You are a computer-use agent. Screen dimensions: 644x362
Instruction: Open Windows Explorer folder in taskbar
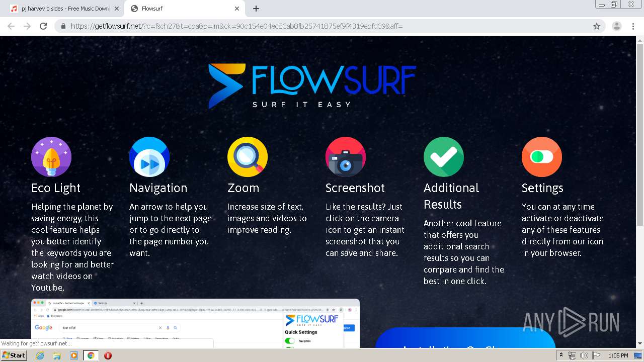[x=57, y=355]
